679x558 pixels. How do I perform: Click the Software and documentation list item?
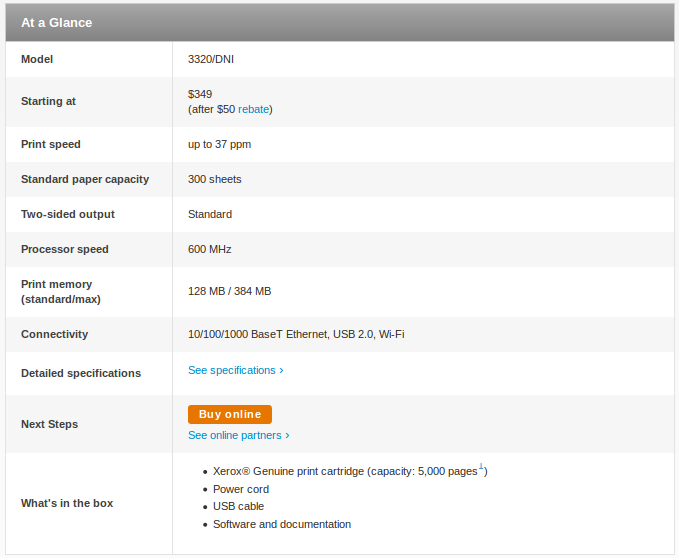281,524
